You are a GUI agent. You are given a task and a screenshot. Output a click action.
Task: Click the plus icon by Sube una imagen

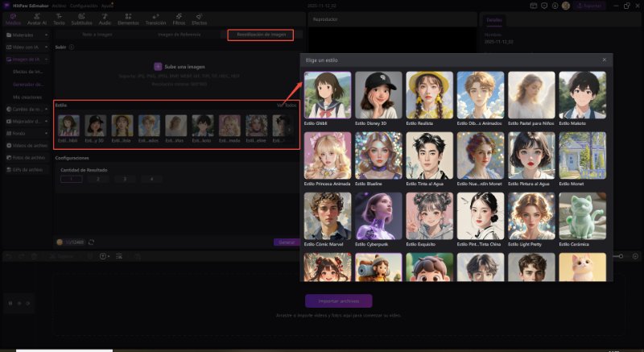[158, 67]
